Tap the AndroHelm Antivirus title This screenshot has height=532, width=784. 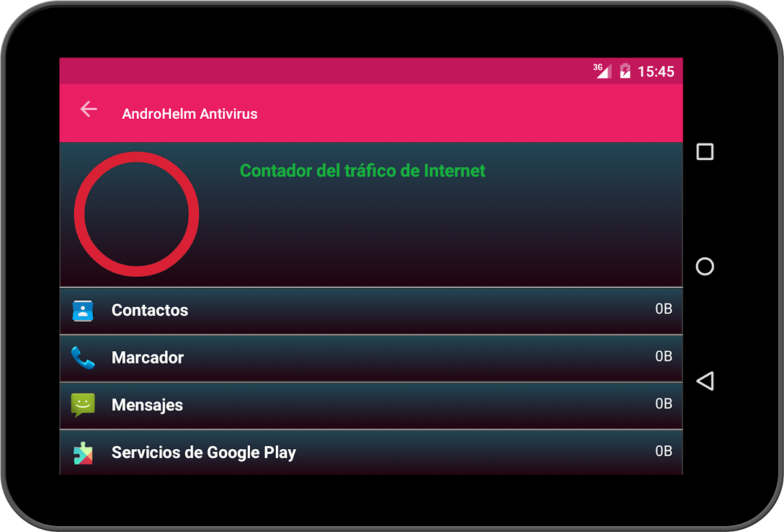click(190, 114)
